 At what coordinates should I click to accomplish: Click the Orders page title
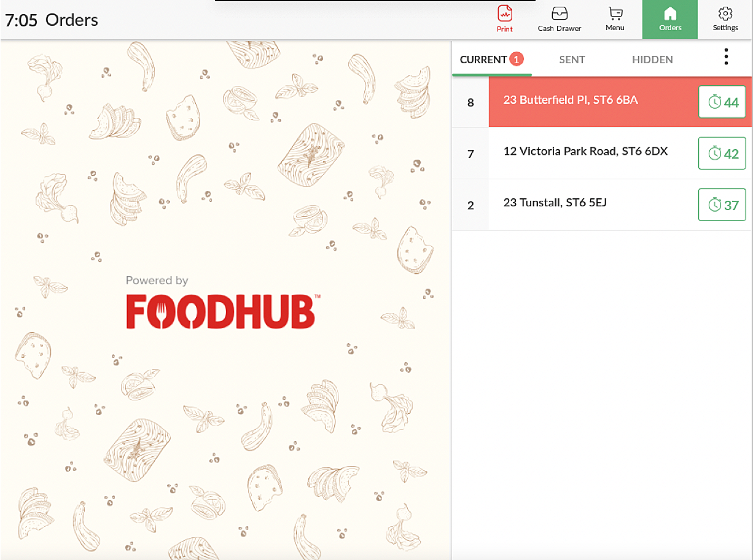[72, 20]
